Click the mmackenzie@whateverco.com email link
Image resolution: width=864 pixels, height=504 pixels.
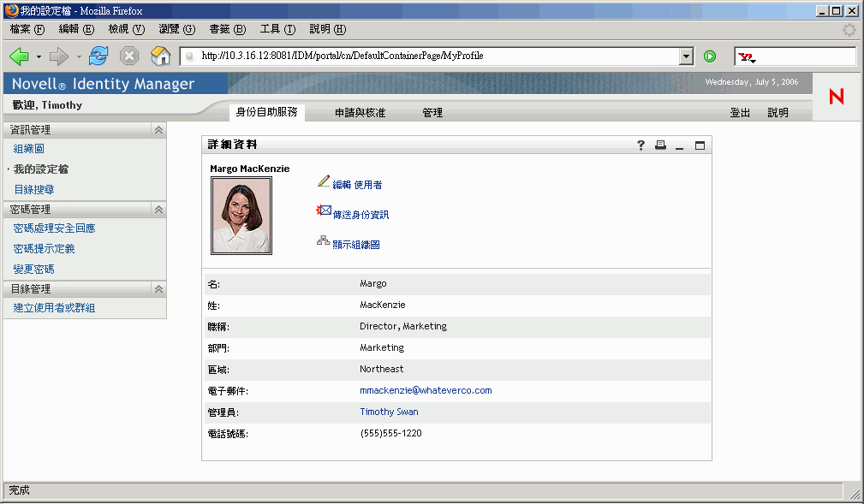pyautogui.click(x=426, y=390)
